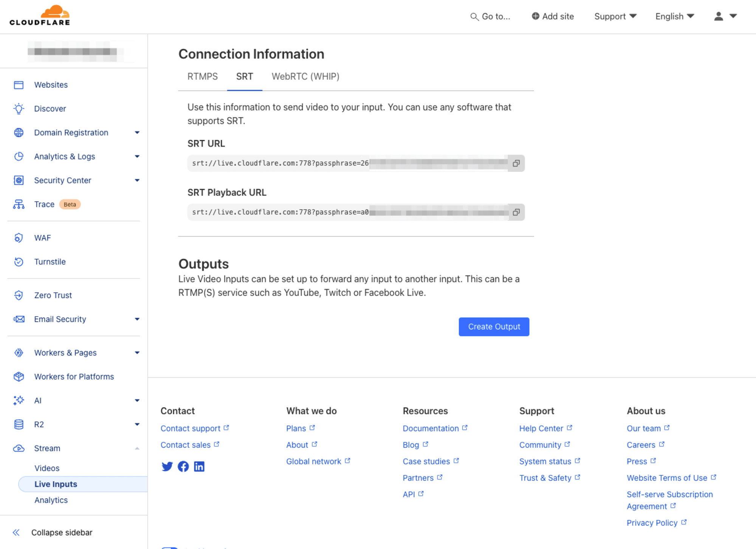Open Cloudflare's LinkedIn page
The image size is (756, 549).
(199, 467)
